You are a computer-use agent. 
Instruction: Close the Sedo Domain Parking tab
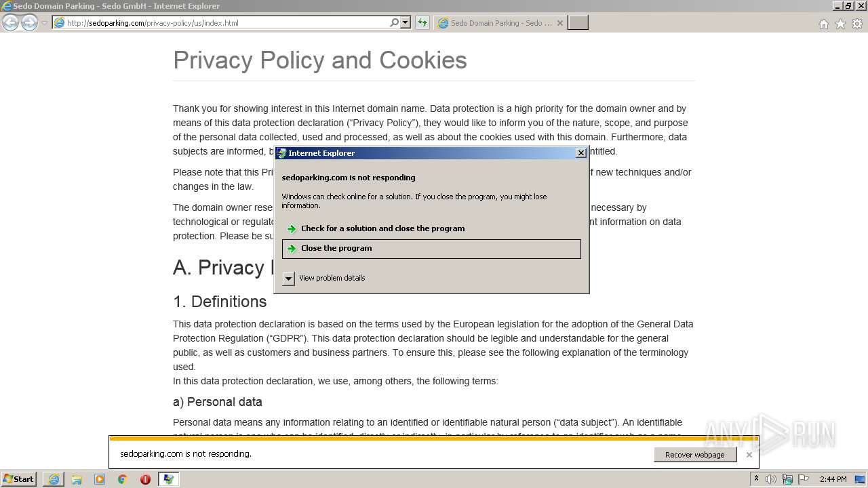tap(560, 23)
